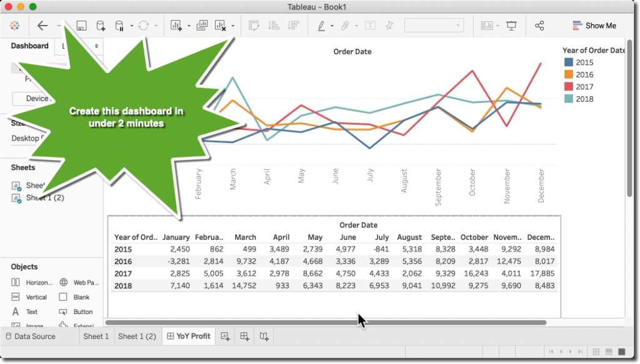The width and height of the screenshot is (640, 364).
Task: Click the New Story tab icon at bottom
Action: pyautogui.click(x=264, y=337)
